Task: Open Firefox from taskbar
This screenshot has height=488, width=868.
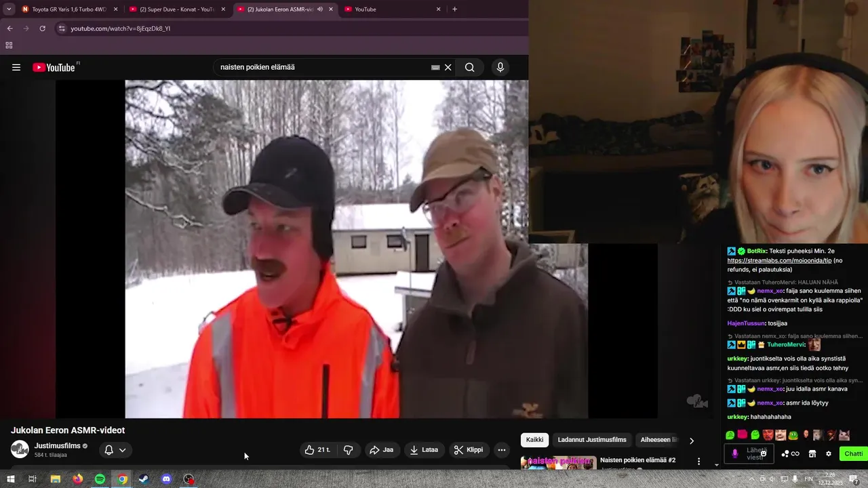Action: (77, 479)
